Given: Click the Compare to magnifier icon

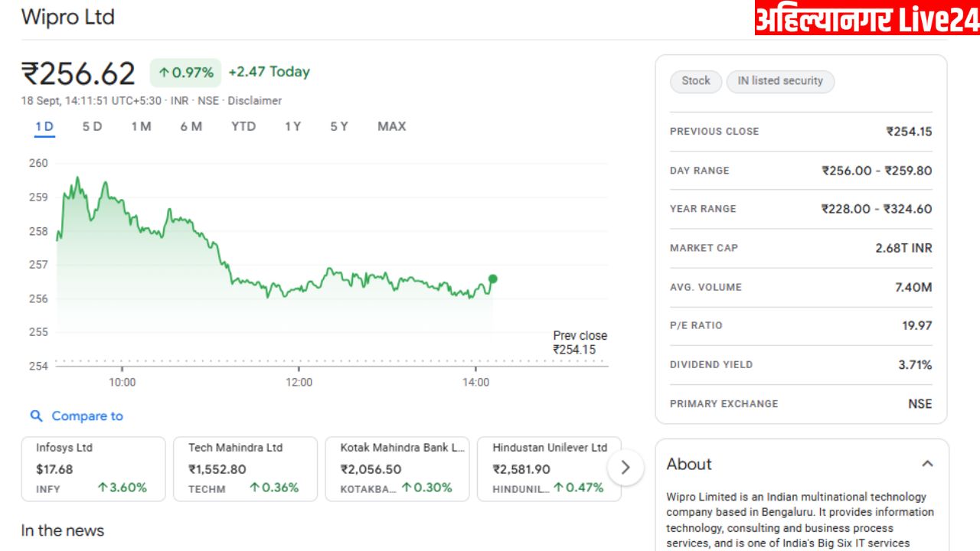Looking at the screenshot, I should (x=36, y=416).
